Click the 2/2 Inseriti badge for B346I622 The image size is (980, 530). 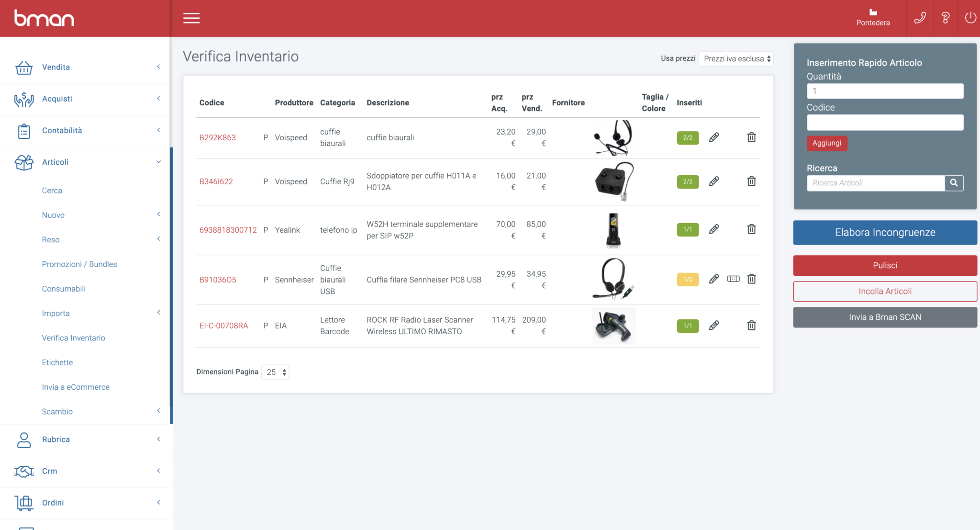pos(688,181)
